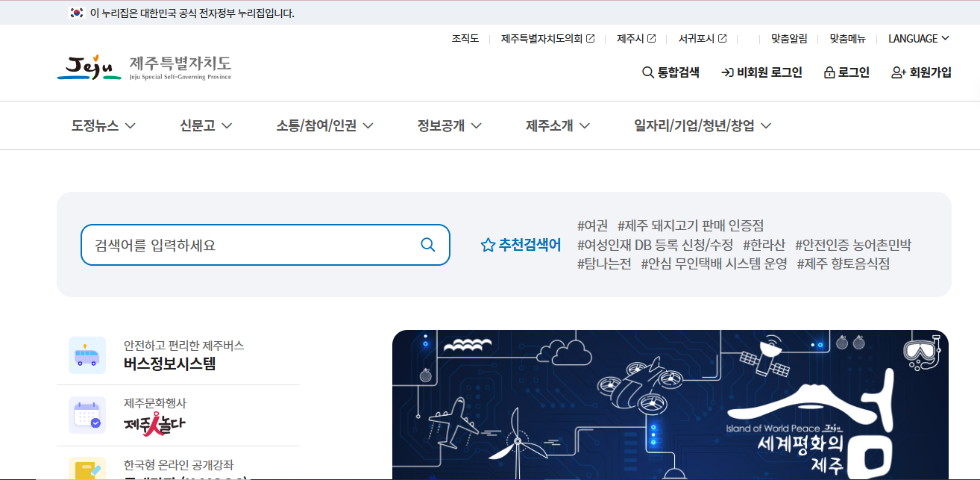The height and width of the screenshot is (480, 980).
Task: Select #안전인증 농어촌민박 keyword
Action: point(853,245)
